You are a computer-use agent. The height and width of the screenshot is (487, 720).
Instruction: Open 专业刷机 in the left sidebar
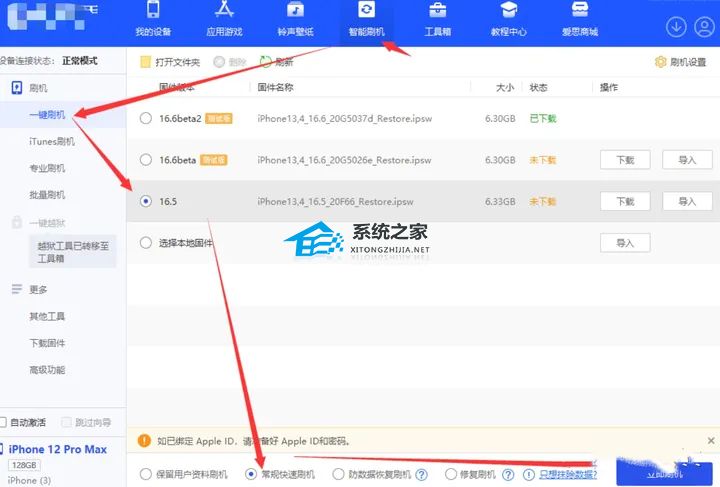(x=47, y=168)
